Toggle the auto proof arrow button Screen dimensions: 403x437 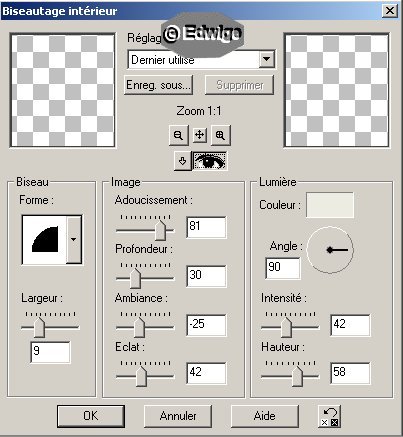[x=182, y=161]
